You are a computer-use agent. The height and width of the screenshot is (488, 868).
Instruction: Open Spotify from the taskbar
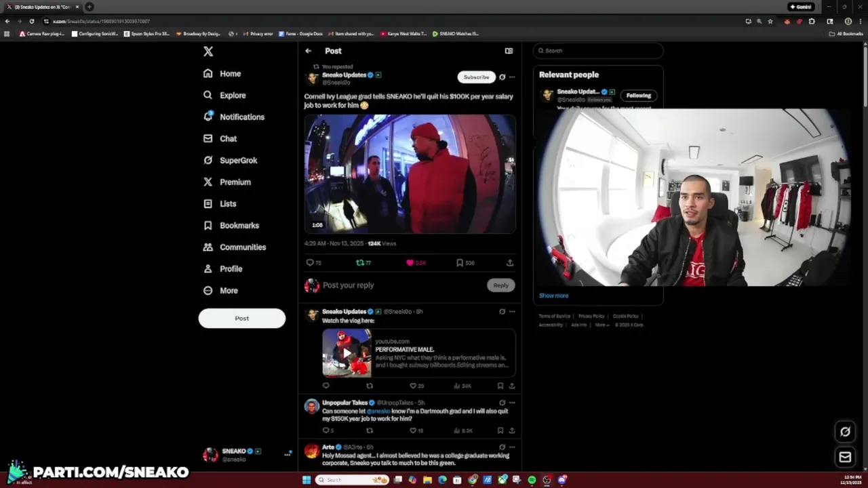point(532,480)
